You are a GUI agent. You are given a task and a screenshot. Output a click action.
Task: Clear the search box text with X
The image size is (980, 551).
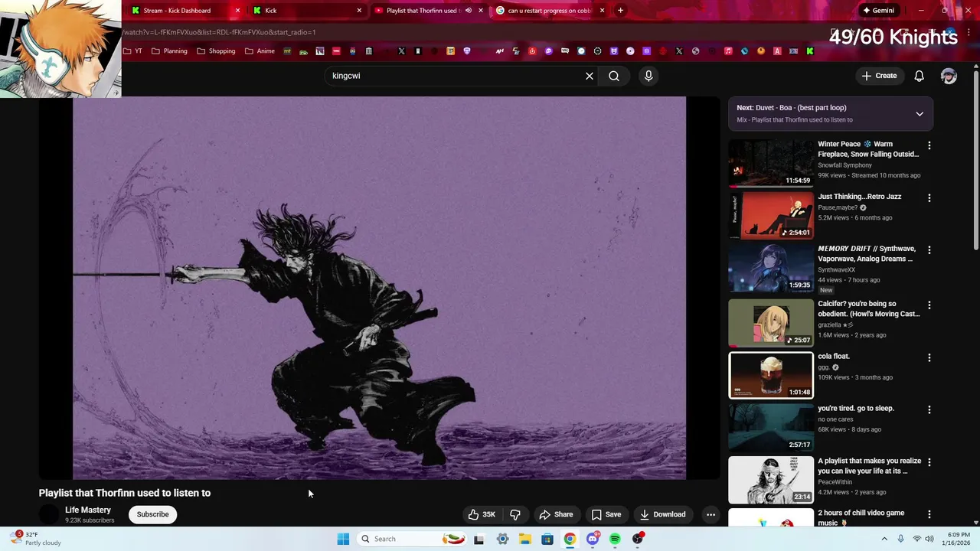click(590, 76)
